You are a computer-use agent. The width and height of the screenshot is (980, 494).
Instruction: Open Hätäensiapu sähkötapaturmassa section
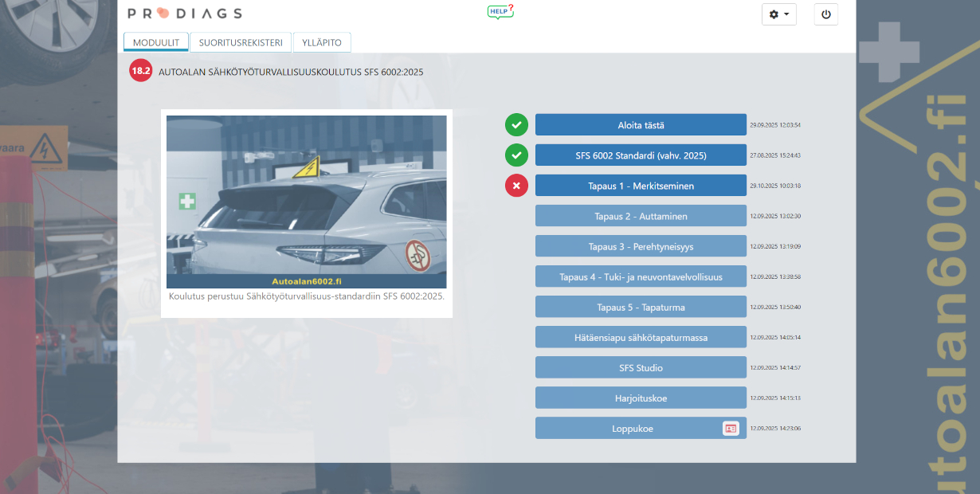pyautogui.click(x=641, y=337)
